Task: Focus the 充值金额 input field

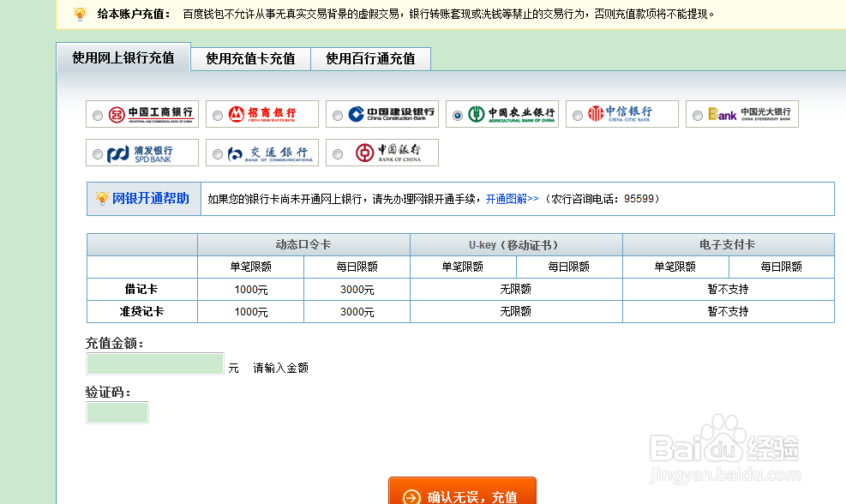Action: (155, 363)
